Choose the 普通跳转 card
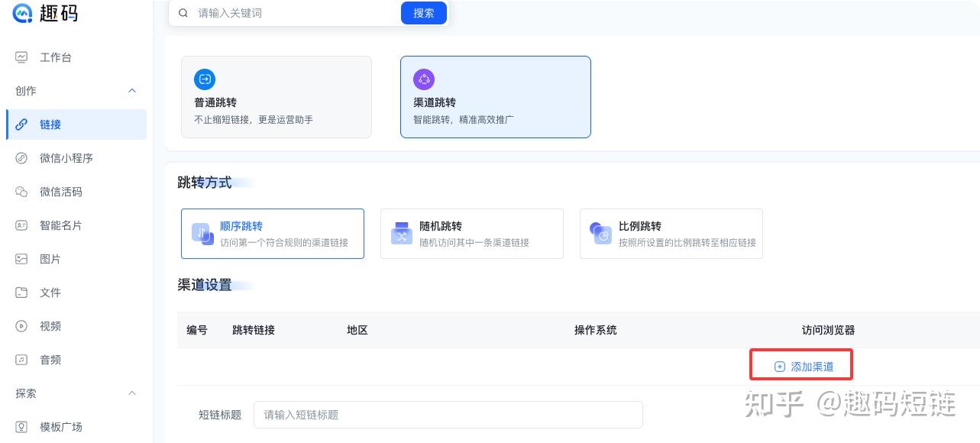Viewport: 980px width, 443px height. (x=277, y=97)
